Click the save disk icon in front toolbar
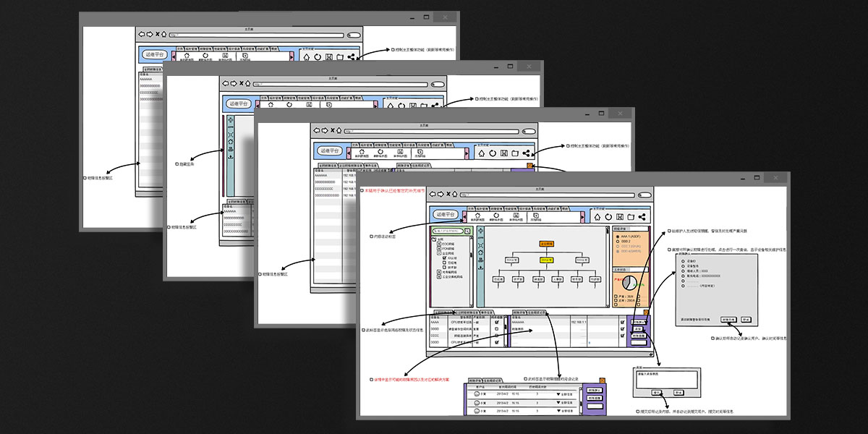 (620, 216)
